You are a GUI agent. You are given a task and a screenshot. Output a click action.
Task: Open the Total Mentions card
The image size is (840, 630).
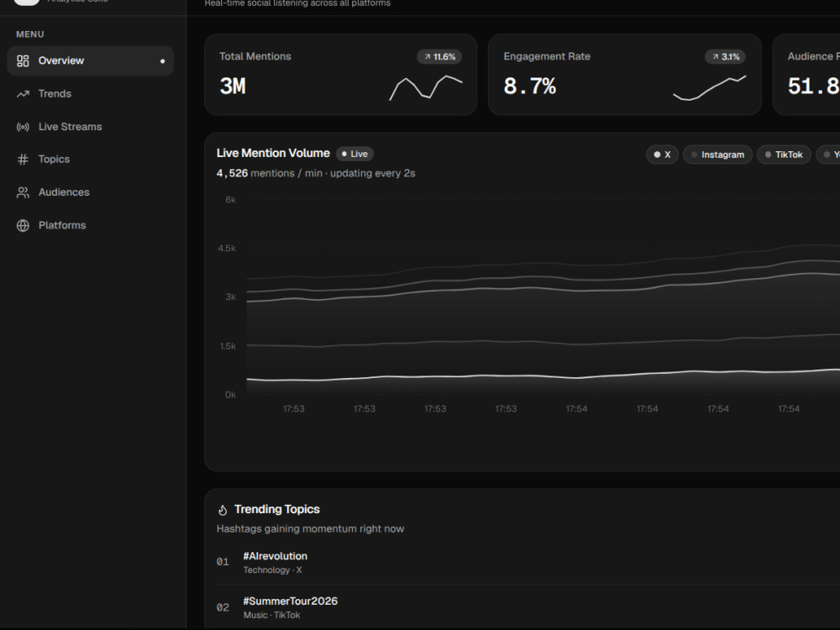[341, 75]
